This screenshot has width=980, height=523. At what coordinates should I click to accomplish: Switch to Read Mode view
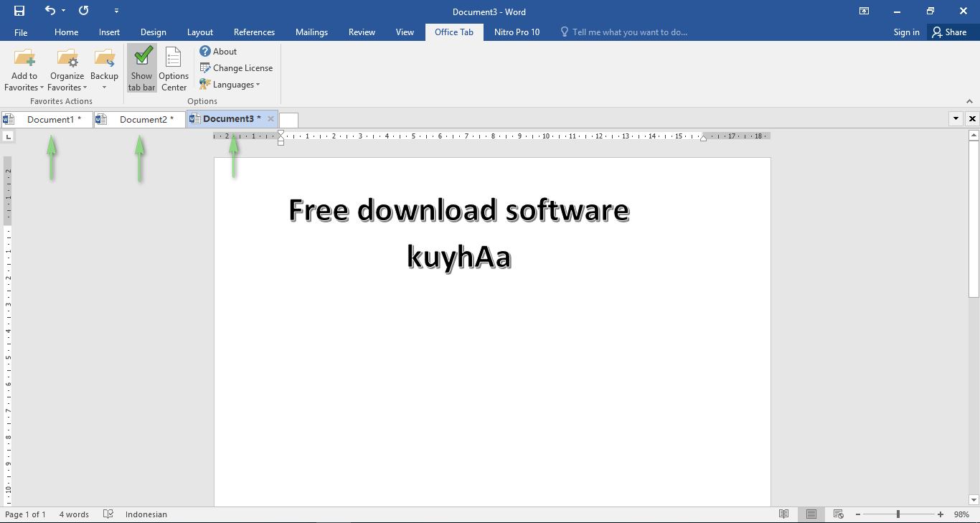[784, 514]
